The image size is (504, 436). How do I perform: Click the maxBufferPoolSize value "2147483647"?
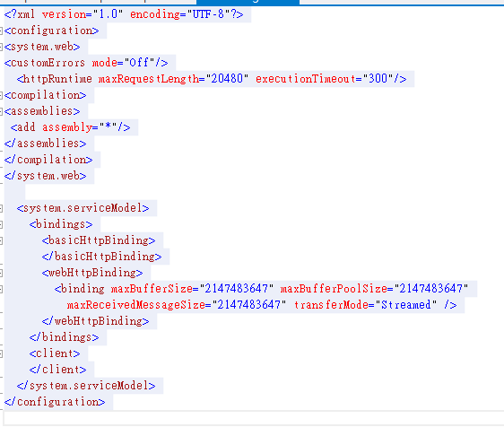[431, 289]
